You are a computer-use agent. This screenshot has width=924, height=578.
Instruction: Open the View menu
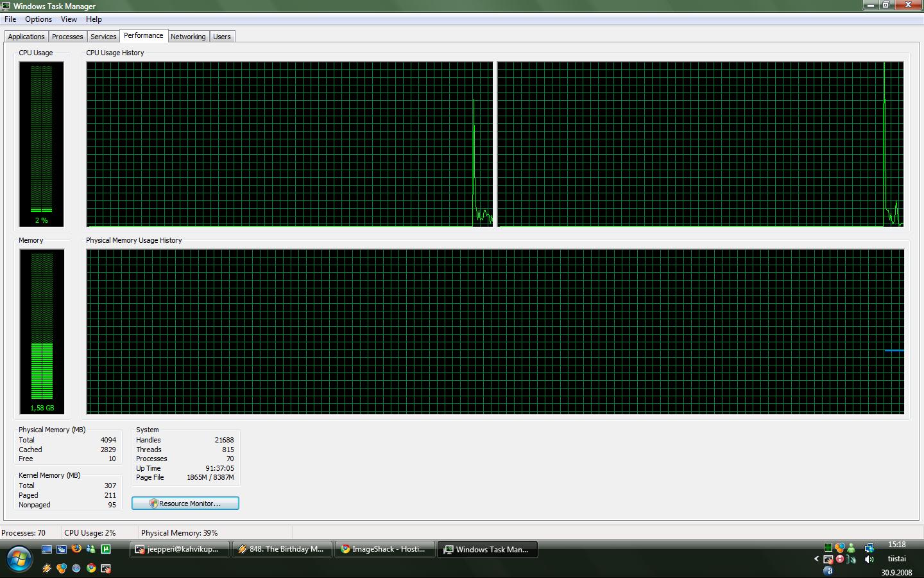click(69, 19)
